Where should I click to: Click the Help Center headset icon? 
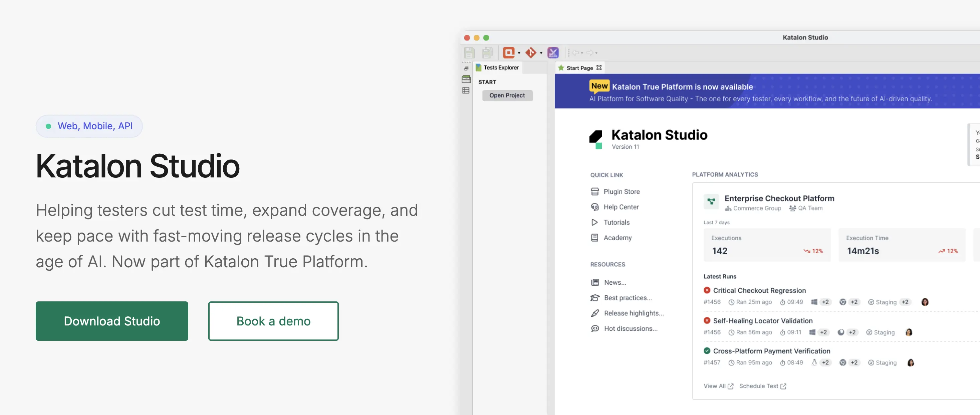click(x=594, y=207)
